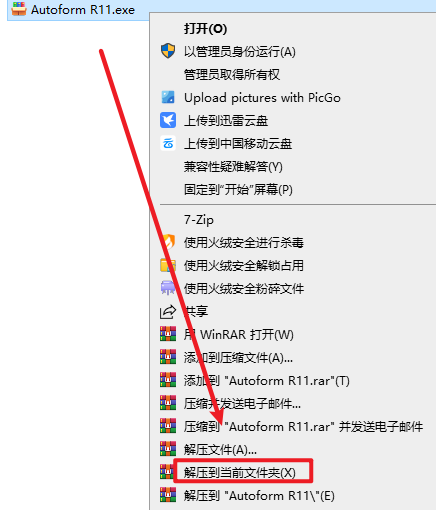Select 使用火绒安全进行杀毒
Image resolution: width=436 pixels, height=510 pixels.
pos(244,242)
